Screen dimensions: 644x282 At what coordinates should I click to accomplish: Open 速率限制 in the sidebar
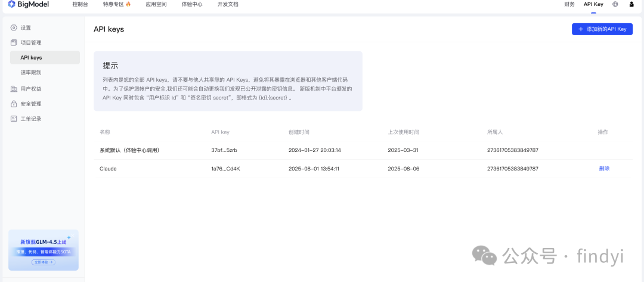click(31, 73)
